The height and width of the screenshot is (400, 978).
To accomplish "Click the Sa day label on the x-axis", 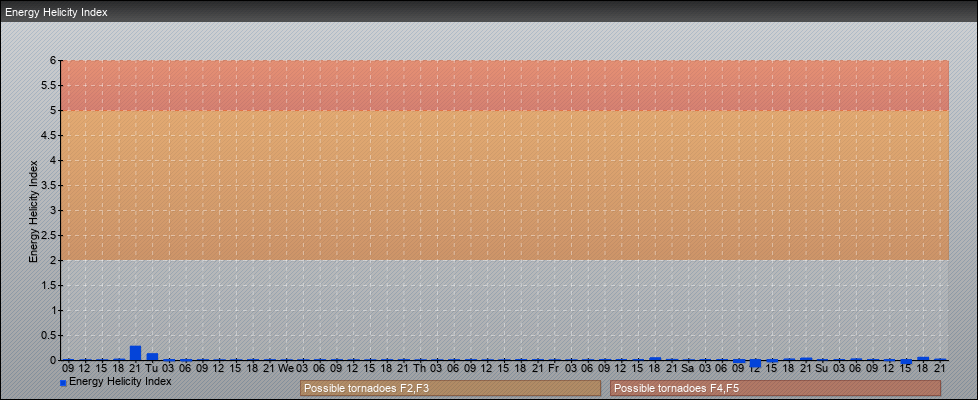I will (x=688, y=368).
